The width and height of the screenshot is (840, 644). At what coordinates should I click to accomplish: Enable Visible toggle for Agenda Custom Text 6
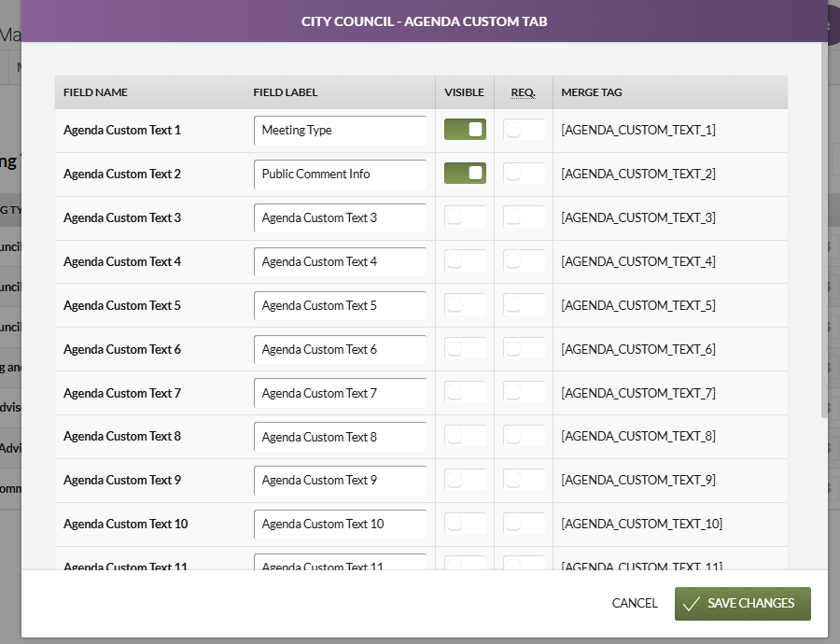465,349
